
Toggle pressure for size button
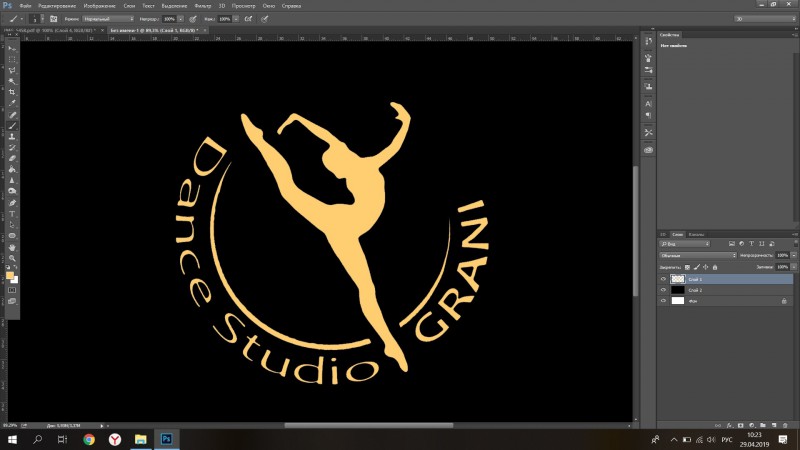(x=265, y=19)
